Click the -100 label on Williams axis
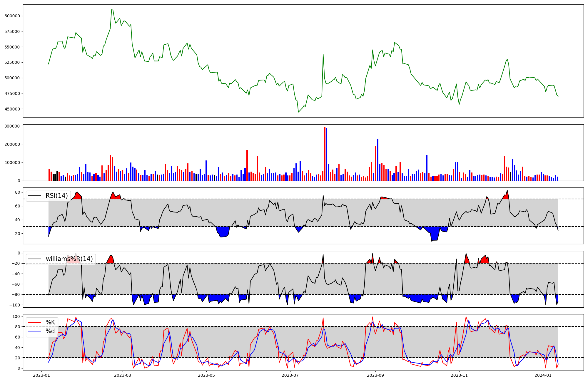 (15, 305)
